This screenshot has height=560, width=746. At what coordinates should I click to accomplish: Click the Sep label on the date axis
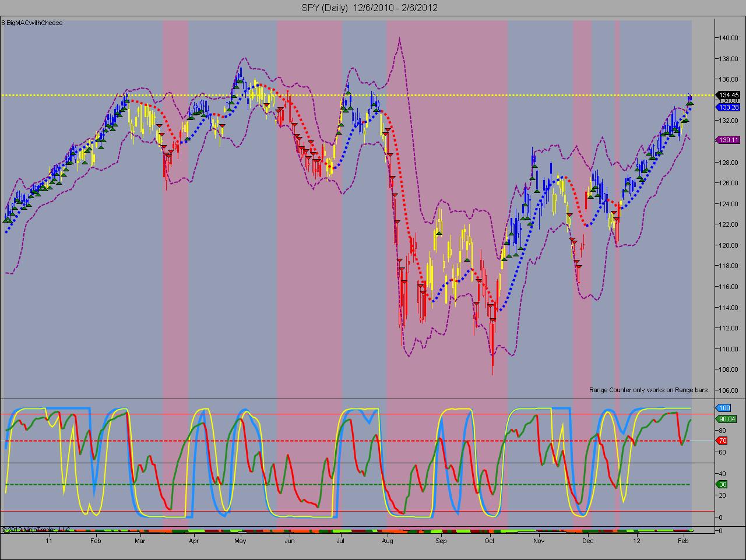(x=441, y=541)
